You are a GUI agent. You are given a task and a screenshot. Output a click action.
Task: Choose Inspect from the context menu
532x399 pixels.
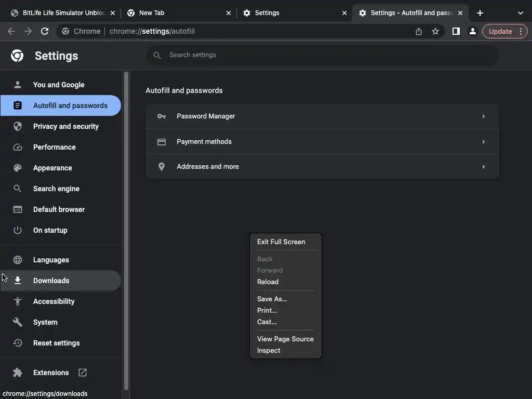(269, 350)
